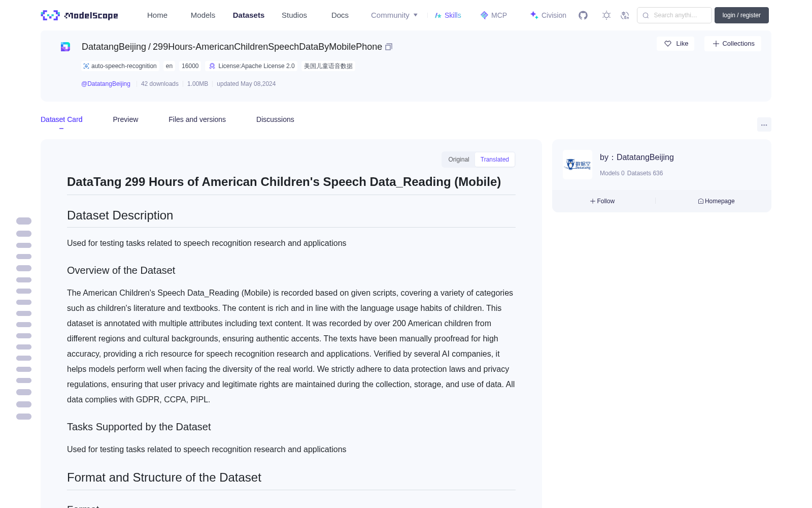This screenshot has width=812, height=508.
Task: Click the "Dataset Description" heading
Action: coord(120,215)
